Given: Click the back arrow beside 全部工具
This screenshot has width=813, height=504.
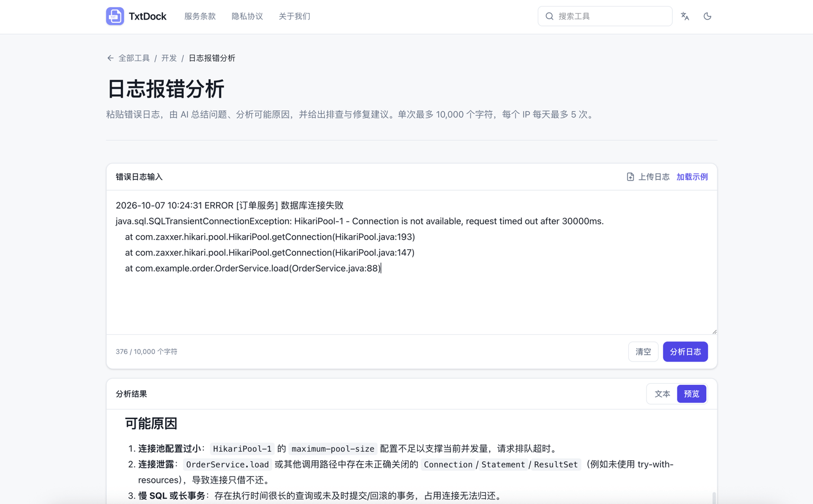Looking at the screenshot, I should [111, 58].
